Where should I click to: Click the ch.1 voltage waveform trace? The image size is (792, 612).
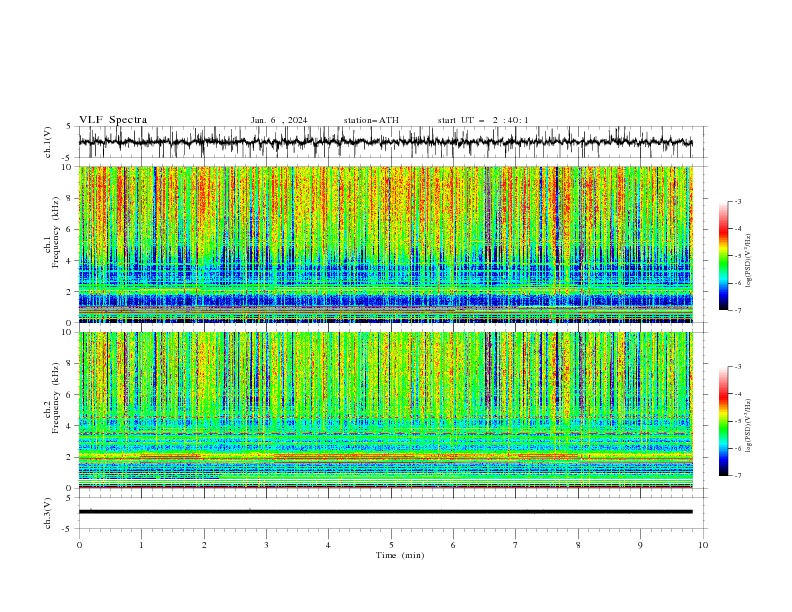click(x=385, y=142)
